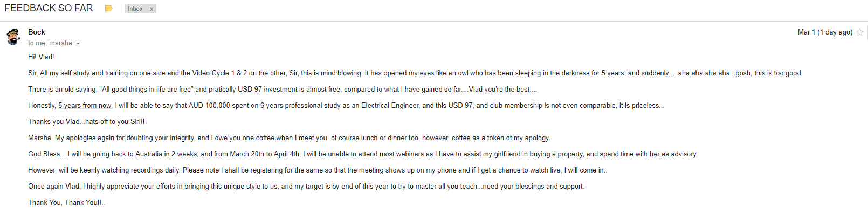Click the line mentioning AUD 100,000
Viewport: 868px width, 220px height.
346,105
